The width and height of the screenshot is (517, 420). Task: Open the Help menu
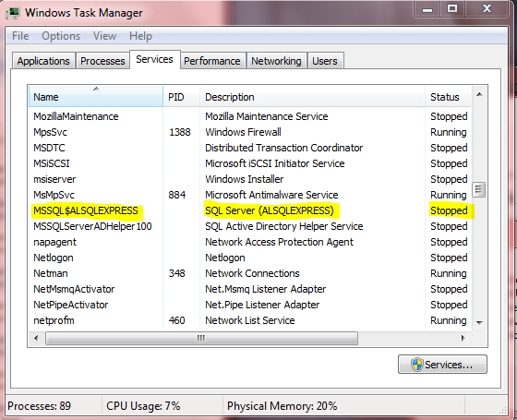pos(140,36)
